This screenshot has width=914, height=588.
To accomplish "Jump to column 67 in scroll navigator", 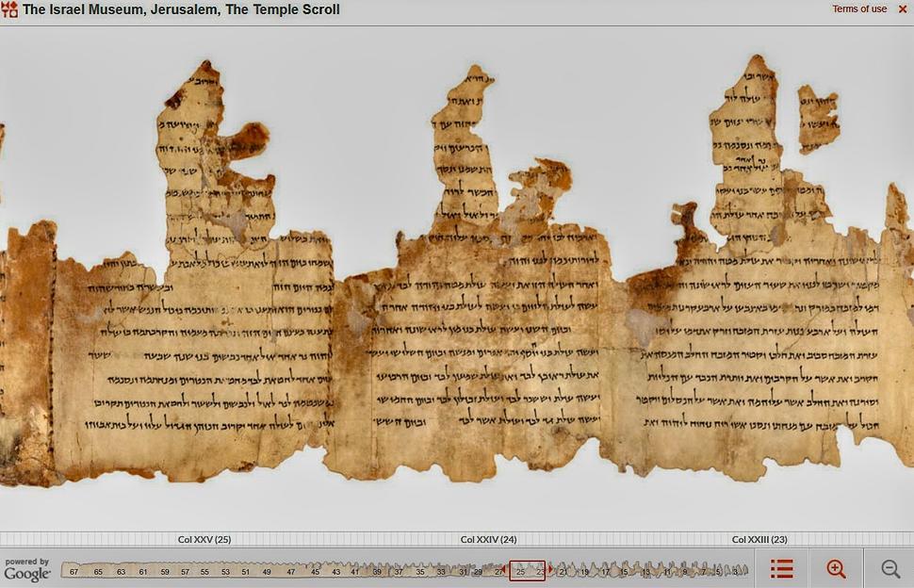I will click(74, 572).
